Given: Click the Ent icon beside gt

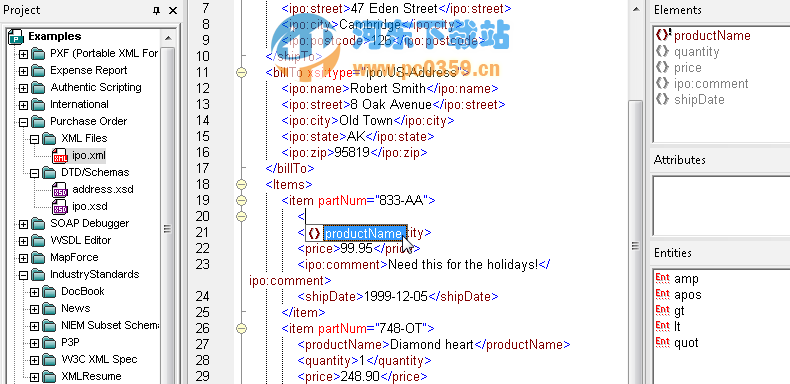Looking at the screenshot, I should 663,311.
